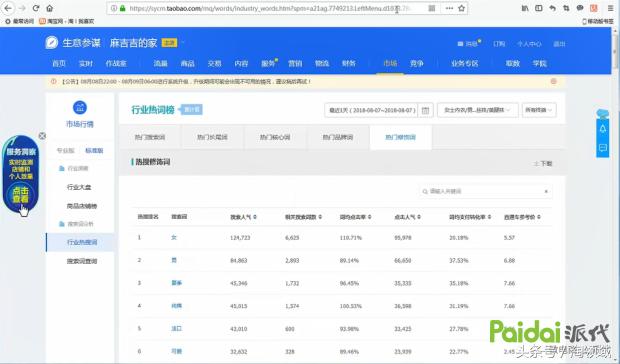This screenshot has height=364, width=620.
Task: Select the 热门修饰词 tab
Action: pos(401,137)
